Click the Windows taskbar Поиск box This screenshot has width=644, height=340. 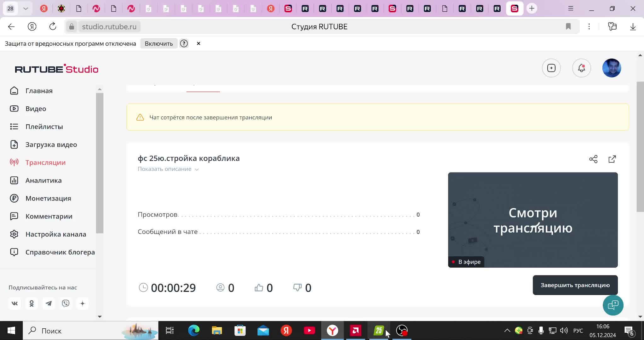pos(91,331)
